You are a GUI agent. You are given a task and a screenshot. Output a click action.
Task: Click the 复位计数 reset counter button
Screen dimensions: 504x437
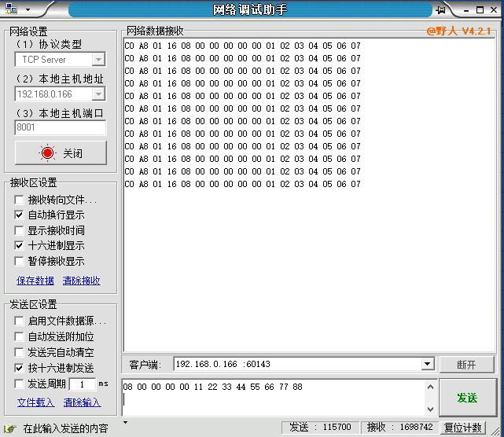(x=462, y=428)
